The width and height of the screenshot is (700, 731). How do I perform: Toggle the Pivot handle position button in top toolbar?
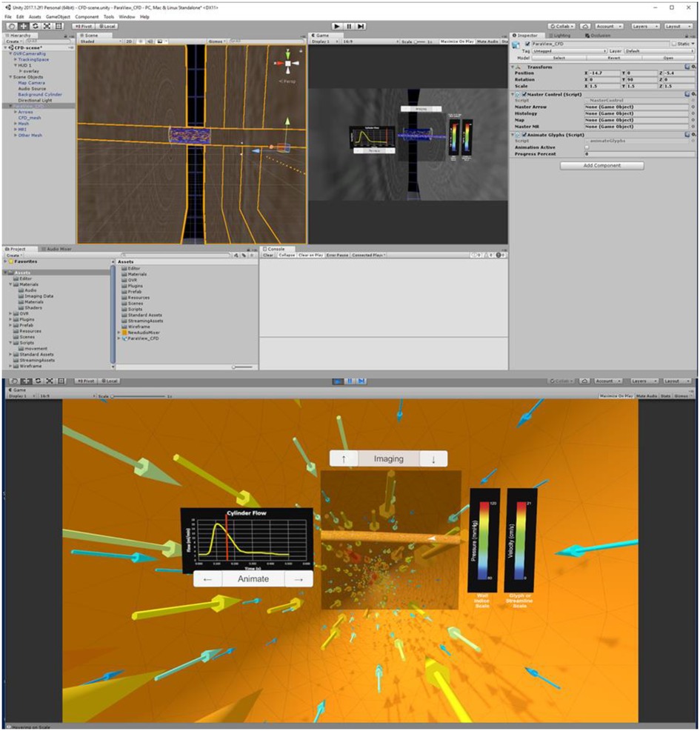tap(84, 27)
